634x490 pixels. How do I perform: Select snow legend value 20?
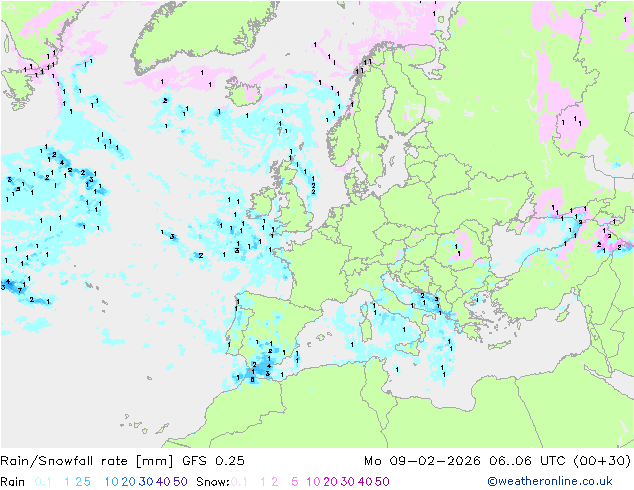[330, 482]
